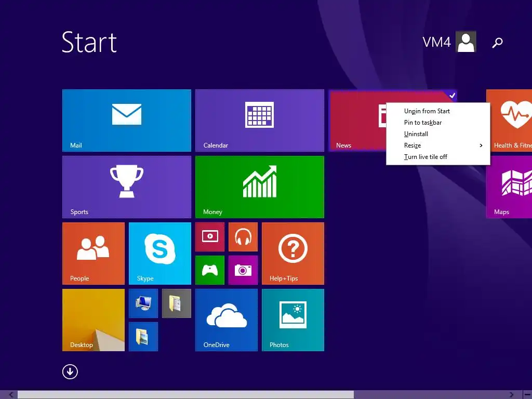Launch the Skype tile

point(160,254)
